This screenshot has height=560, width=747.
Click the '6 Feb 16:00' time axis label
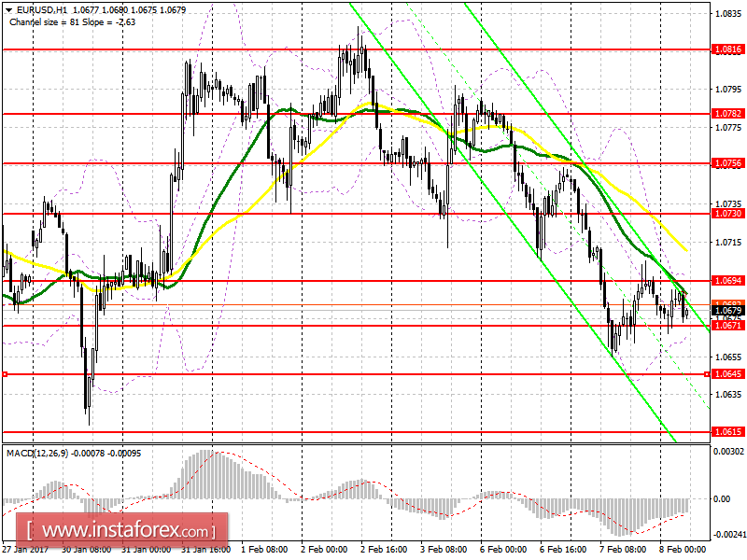pyautogui.click(x=563, y=550)
